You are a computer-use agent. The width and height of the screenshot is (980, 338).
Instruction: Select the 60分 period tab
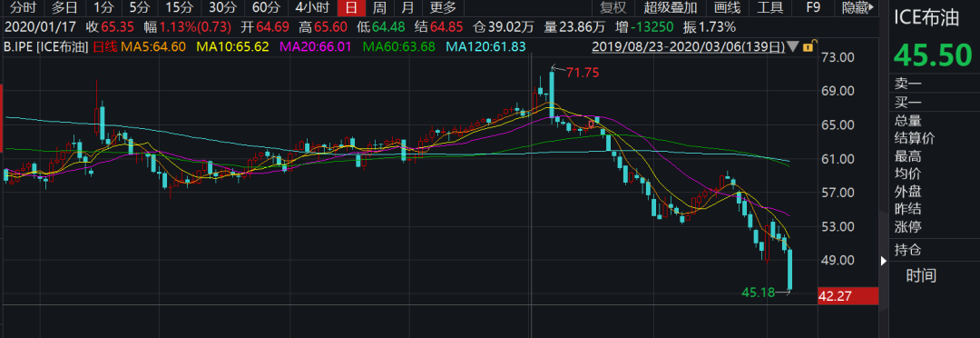[266, 7]
